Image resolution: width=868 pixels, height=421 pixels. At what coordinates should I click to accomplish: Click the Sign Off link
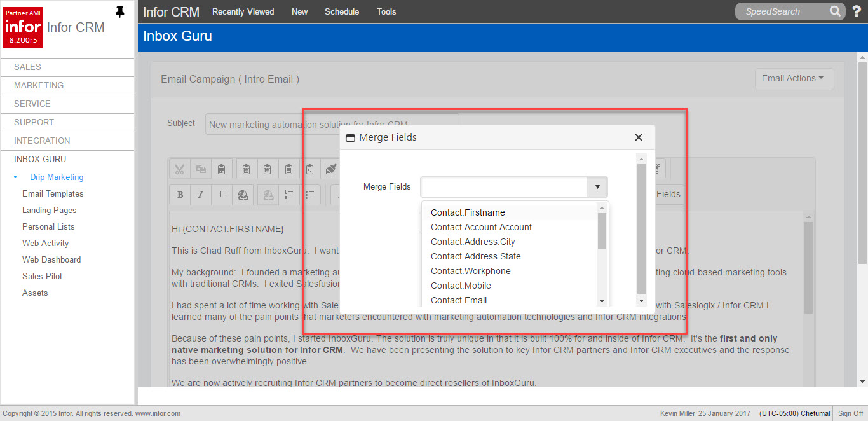point(850,413)
